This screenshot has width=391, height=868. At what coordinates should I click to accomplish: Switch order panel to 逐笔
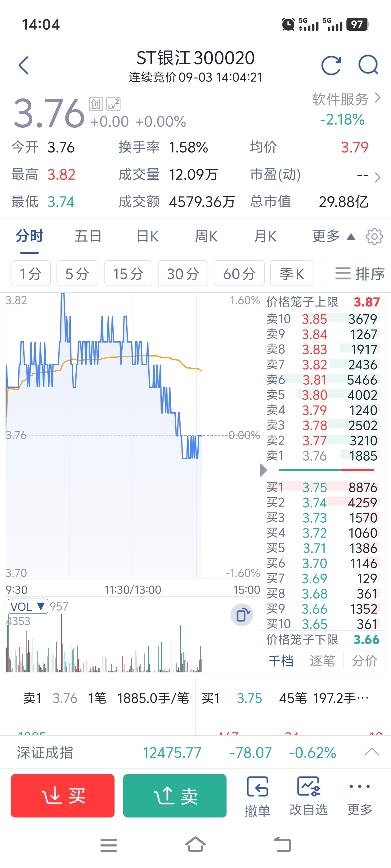[x=322, y=660]
